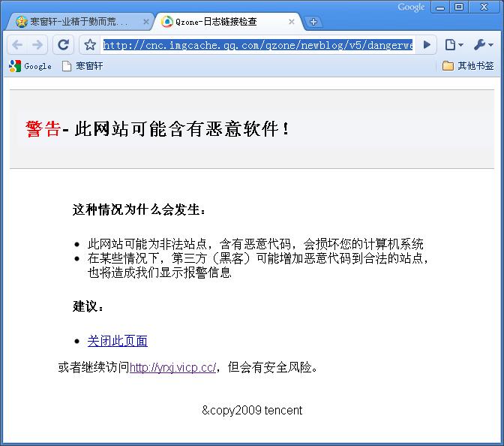Continue to http://yrxj.vicp.cc/ link
Image resolution: width=504 pixels, height=446 pixels.
173,367
